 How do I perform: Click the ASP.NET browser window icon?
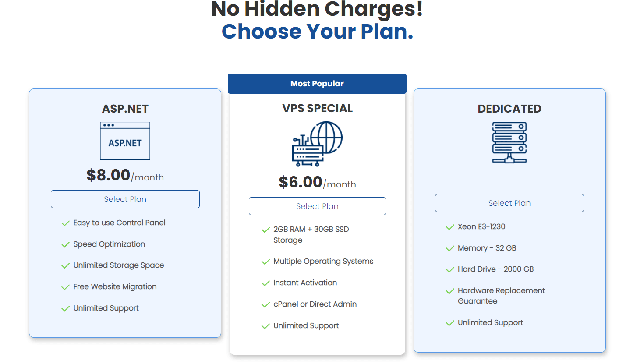[x=125, y=141]
